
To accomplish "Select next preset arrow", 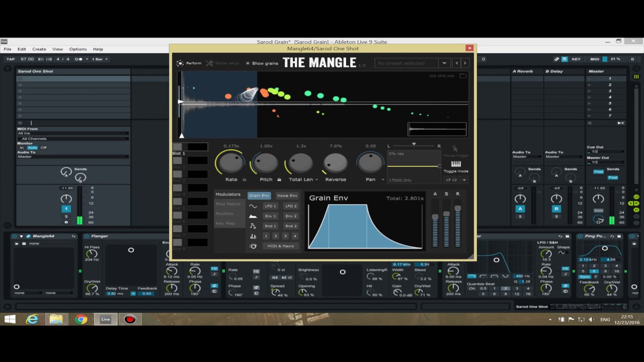I will [x=465, y=63].
